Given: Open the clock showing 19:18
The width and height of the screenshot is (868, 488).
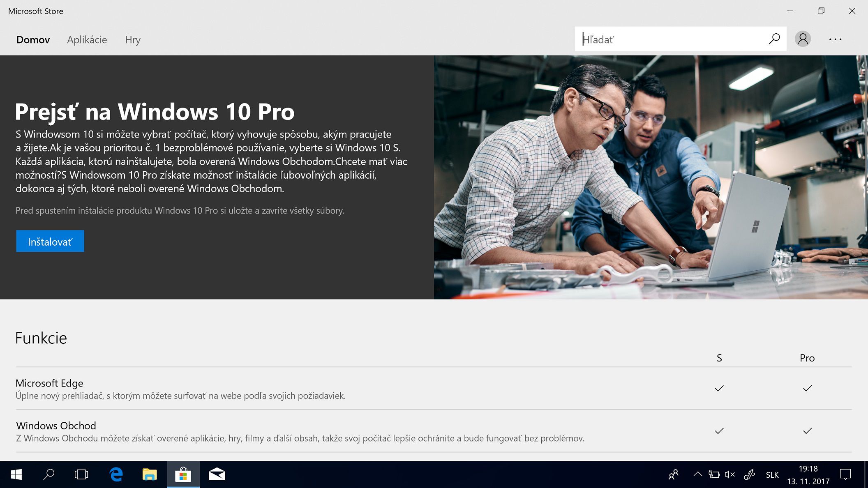Looking at the screenshot, I should (x=808, y=475).
